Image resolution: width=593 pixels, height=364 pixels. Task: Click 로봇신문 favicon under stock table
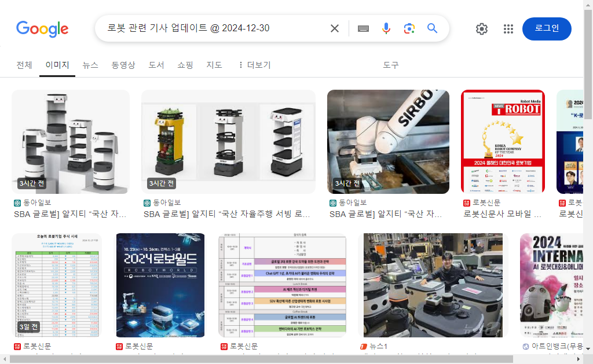[x=17, y=346]
